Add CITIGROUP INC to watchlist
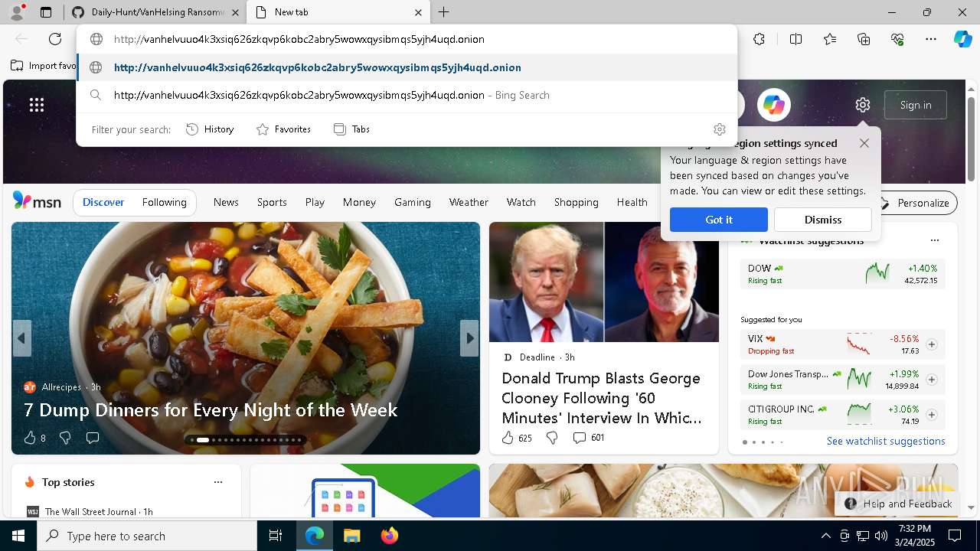 click(932, 415)
